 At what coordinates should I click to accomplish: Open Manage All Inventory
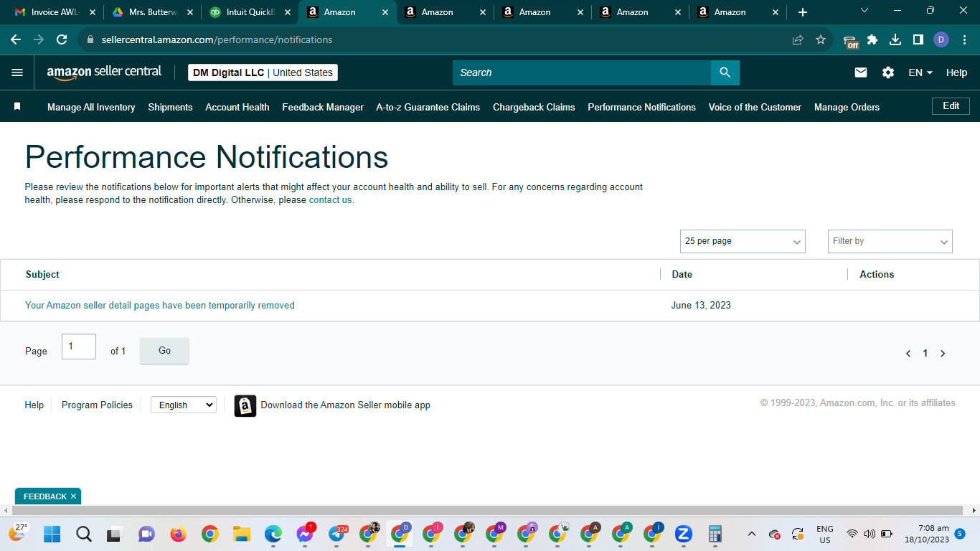coord(91,107)
